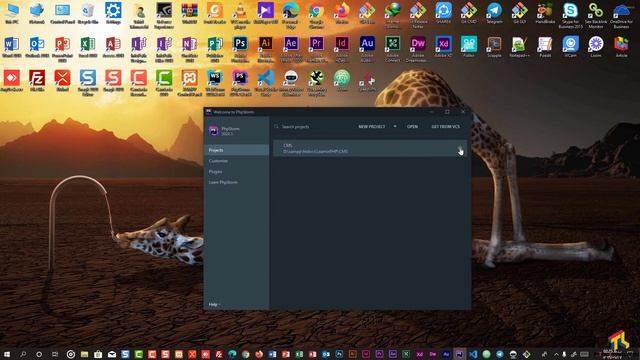Open the Scapple desktop shortcut
This screenshot has height=360, width=640.
point(494,47)
